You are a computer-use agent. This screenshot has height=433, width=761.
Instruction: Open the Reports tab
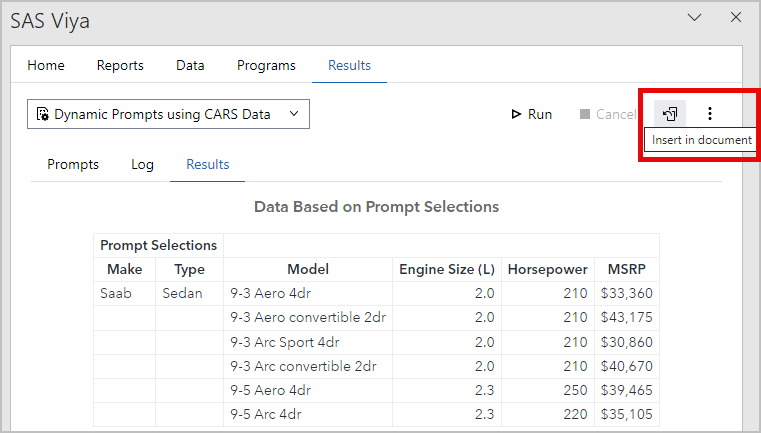tap(120, 66)
